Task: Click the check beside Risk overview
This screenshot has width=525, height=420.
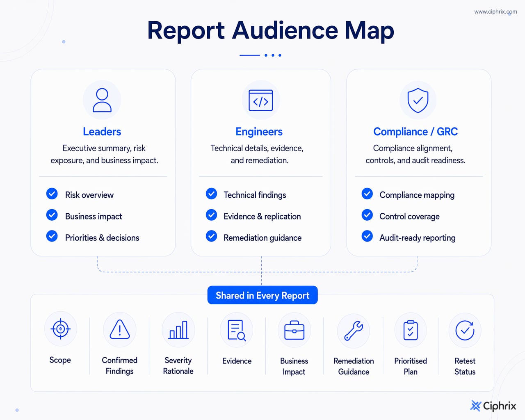Action: (52, 194)
